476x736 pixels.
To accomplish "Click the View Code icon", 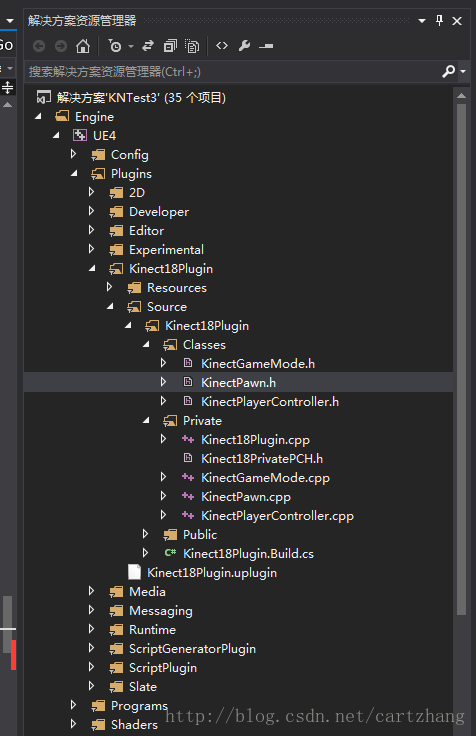I will [x=222, y=46].
